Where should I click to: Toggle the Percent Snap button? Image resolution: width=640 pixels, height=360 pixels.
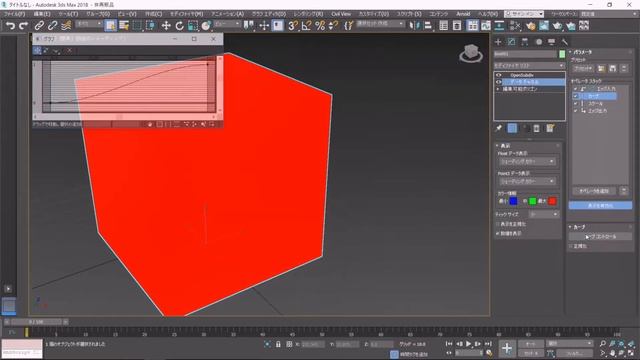[320, 26]
